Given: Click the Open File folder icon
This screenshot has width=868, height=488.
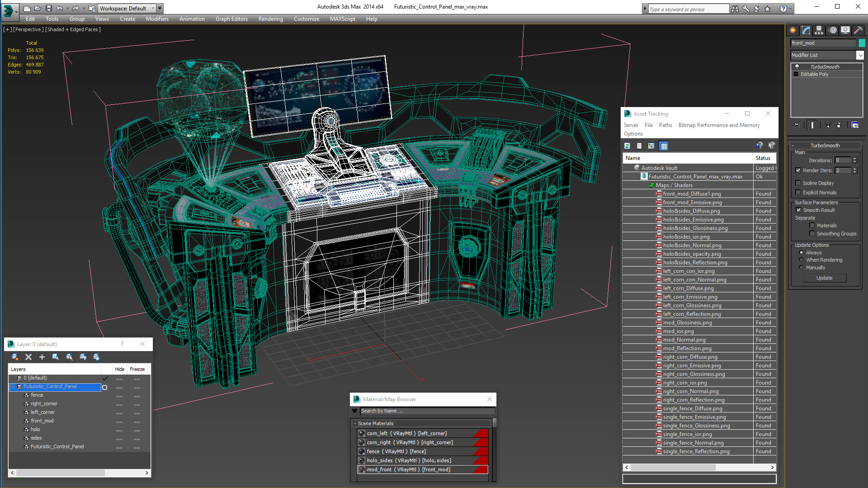Looking at the screenshot, I should pyautogui.click(x=38, y=8).
